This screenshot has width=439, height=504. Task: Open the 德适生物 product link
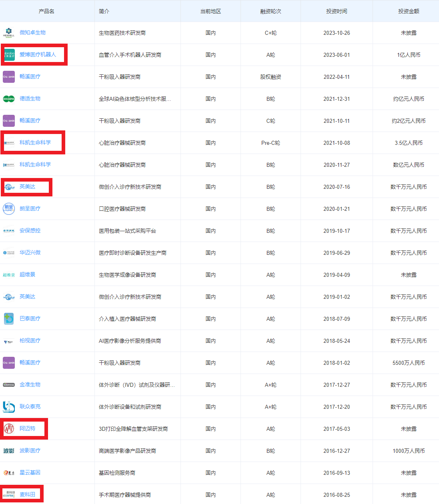(30, 99)
